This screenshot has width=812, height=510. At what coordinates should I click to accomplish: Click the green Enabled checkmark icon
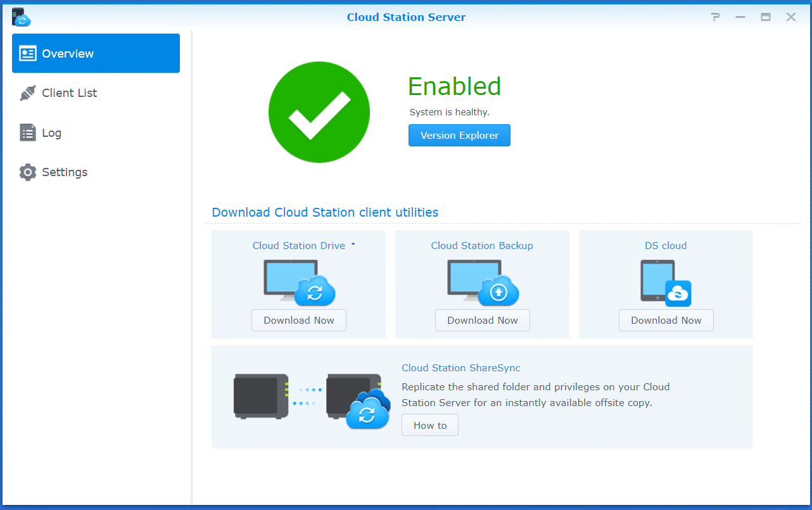319,112
